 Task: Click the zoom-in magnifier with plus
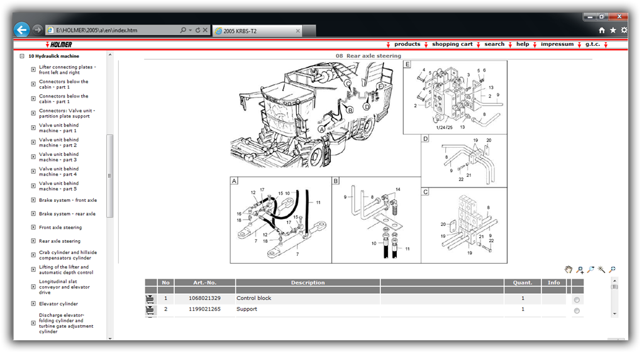(580, 270)
